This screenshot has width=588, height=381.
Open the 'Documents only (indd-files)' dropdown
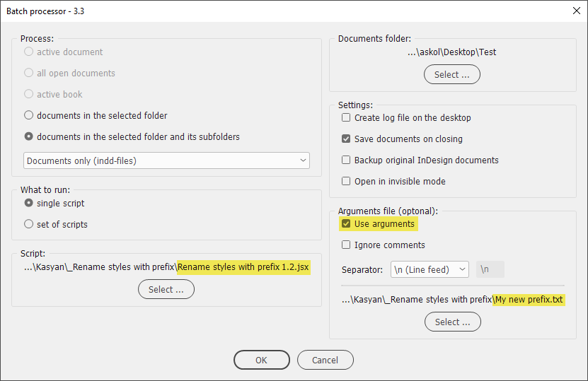pyautogui.click(x=166, y=160)
